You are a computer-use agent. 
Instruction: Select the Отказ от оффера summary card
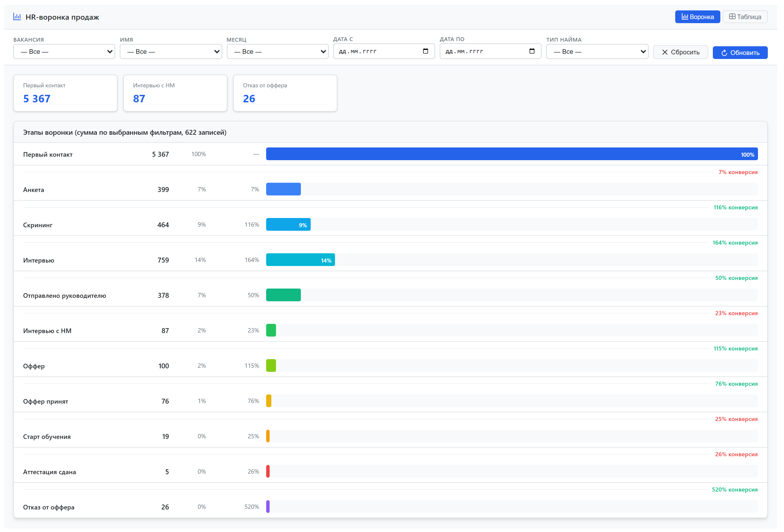pos(286,93)
